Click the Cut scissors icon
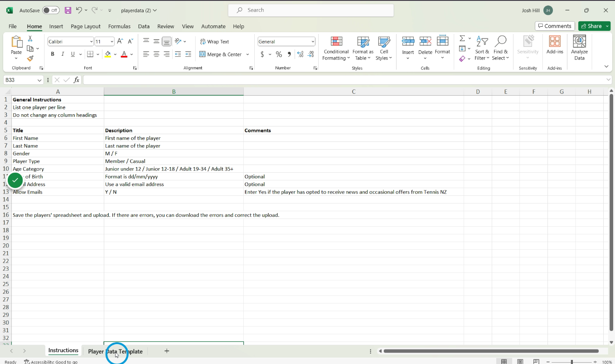This screenshot has width=615, height=364. (30, 39)
